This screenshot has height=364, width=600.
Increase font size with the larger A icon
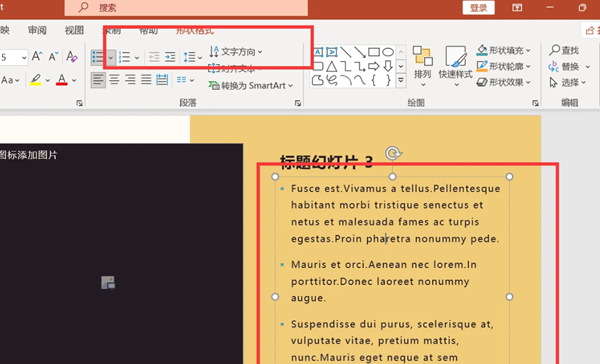coord(37,57)
